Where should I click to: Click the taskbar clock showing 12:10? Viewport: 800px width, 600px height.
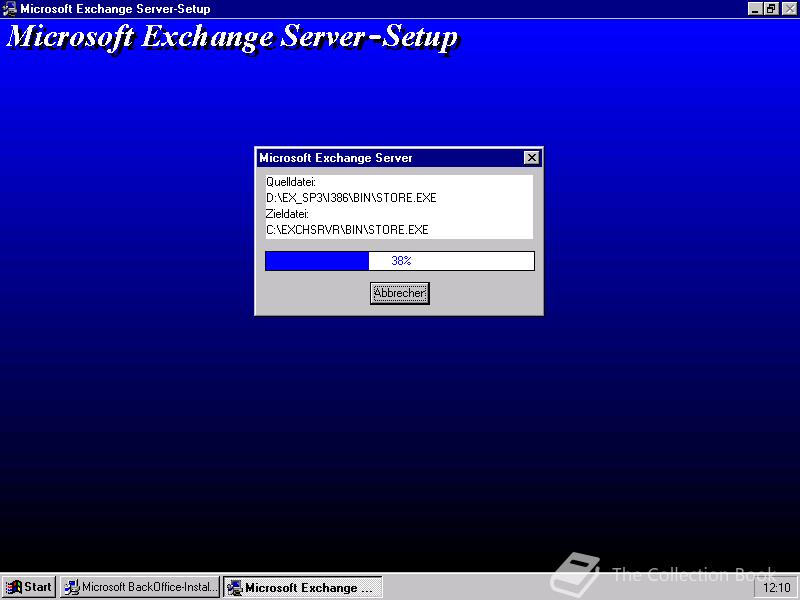[776, 588]
